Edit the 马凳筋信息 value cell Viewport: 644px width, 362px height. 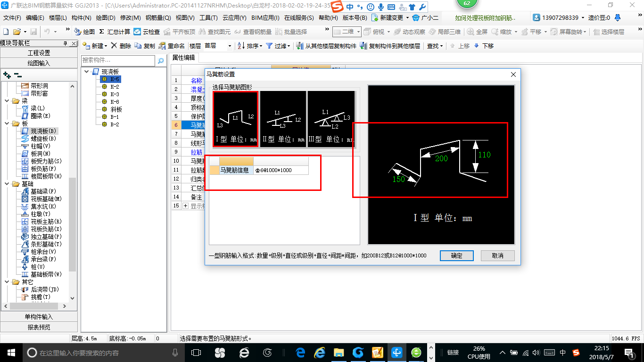281,170
